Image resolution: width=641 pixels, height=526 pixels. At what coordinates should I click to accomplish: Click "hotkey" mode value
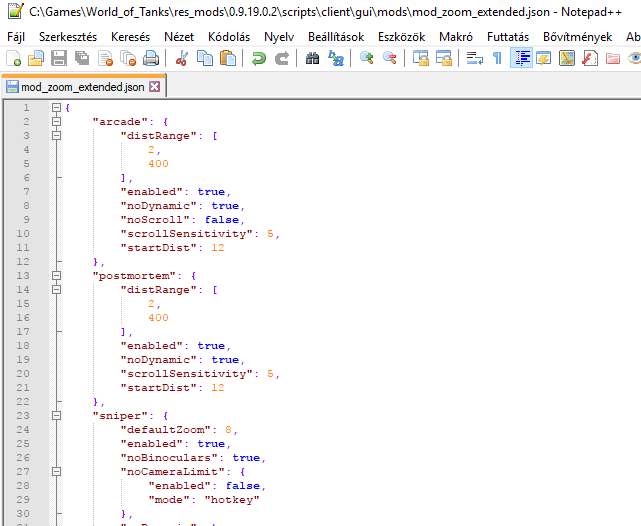[232, 500]
